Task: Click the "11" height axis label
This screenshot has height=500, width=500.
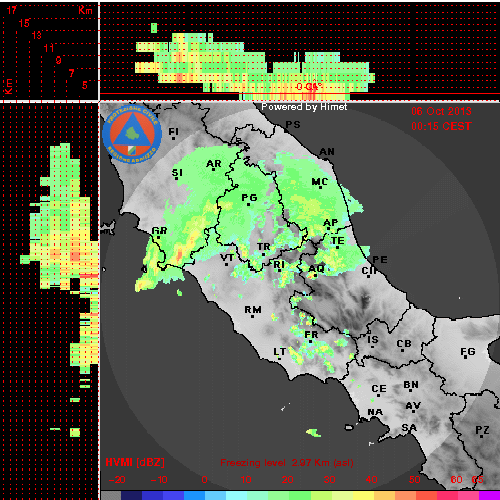Action: click(49, 48)
